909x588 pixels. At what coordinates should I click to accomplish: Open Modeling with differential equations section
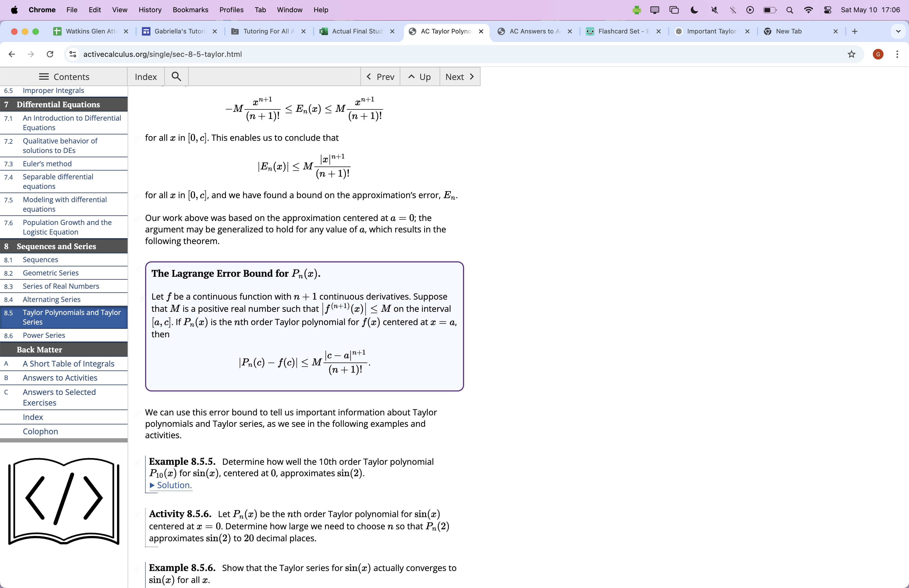(x=65, y=204)
